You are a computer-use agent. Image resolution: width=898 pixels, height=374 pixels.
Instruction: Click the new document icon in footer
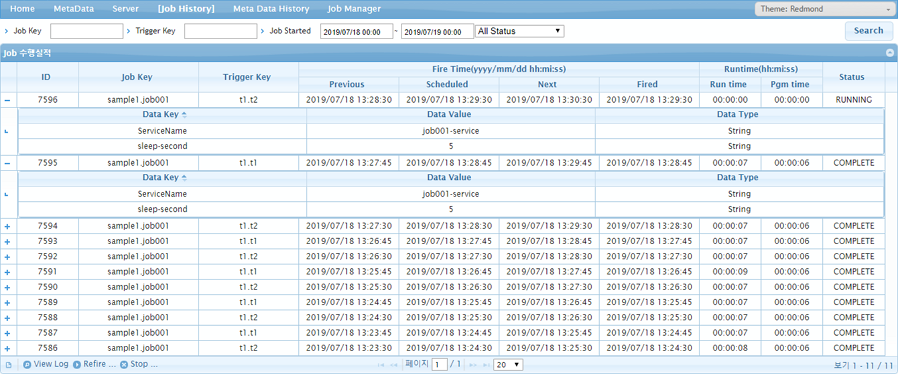(x=9, y=365)
